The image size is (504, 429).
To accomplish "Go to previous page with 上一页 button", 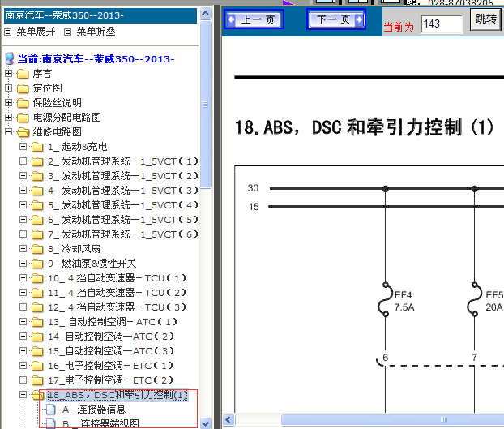I will click(254, 19).
